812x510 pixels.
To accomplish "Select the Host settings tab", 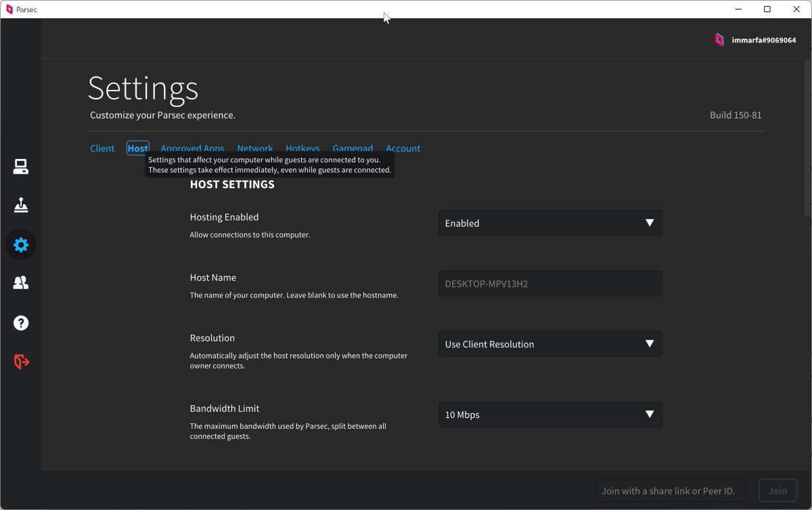I will click(x=137, y=149).
